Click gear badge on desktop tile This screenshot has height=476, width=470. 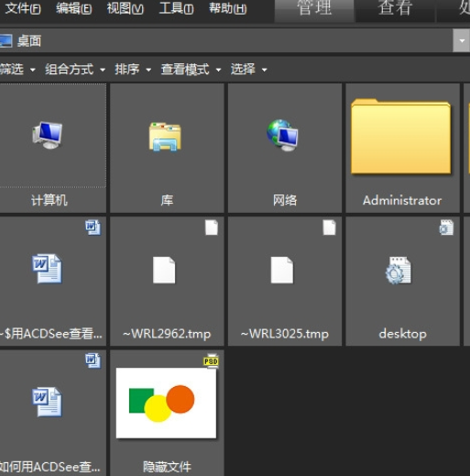(446, 227)
